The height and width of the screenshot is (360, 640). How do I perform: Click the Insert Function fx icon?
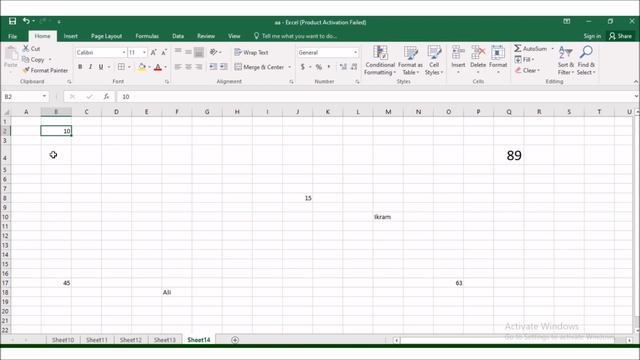(x=106, y=96)
